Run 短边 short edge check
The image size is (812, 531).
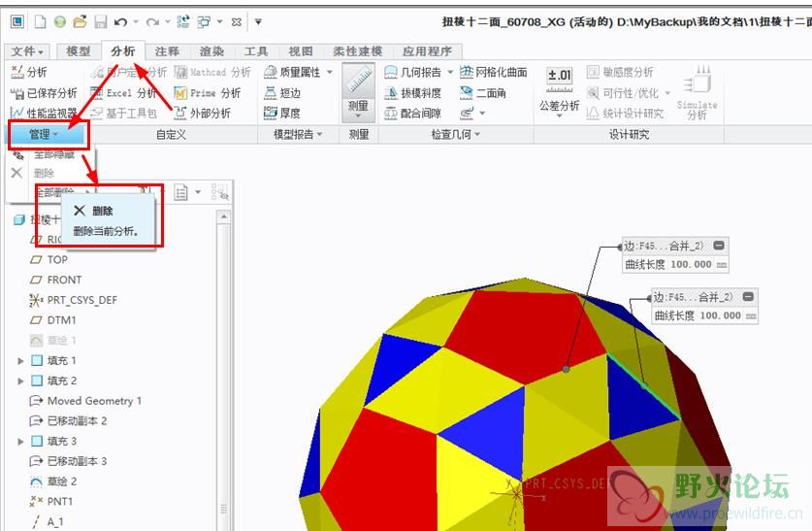pos(282,93)
